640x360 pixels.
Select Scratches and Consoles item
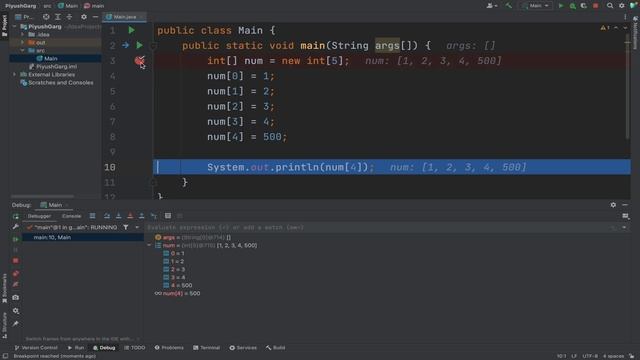click(x=57, y=82)
